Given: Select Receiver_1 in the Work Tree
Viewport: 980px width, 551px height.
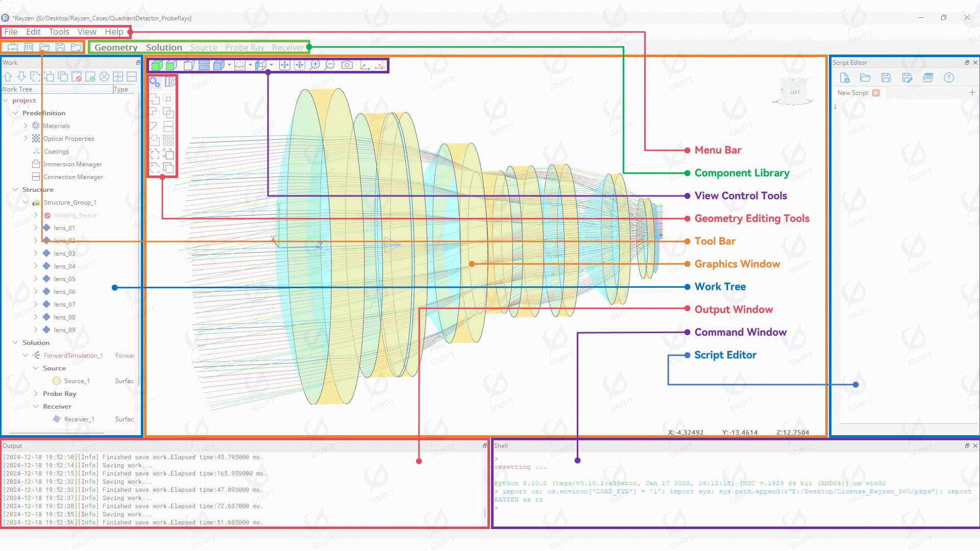Looking at the screenshot, I should 79,419.
